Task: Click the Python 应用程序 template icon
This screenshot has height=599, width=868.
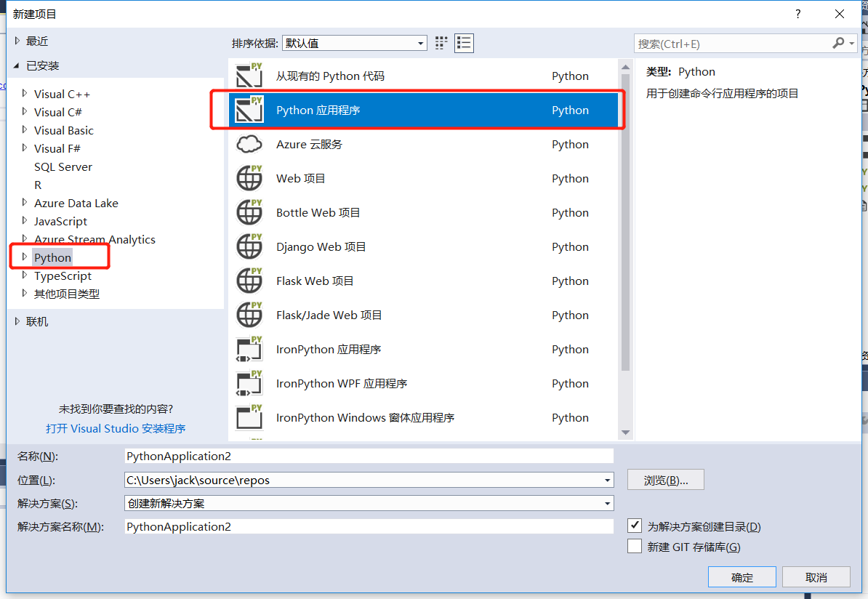Action: [249, 110]
